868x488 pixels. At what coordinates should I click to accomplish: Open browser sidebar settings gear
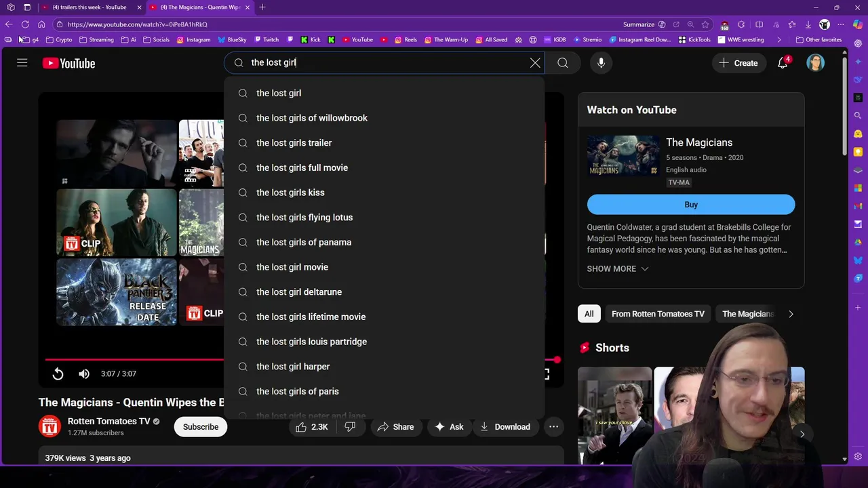pyautogui.click(x=859, y=456)
